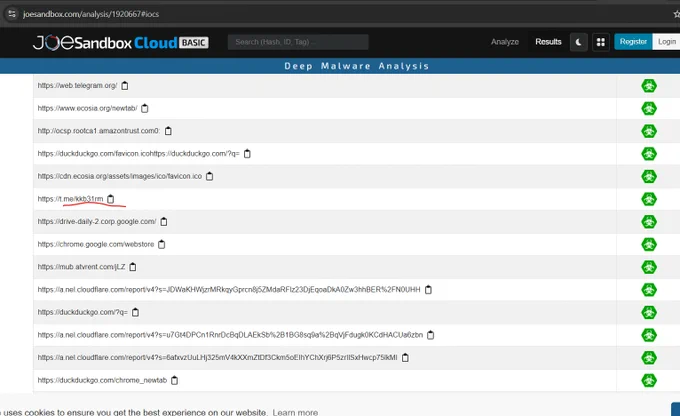Viewport: 680px width, 416px height.
Task: Copy the cloudflare report URL starting 6atxvzUuLHj
Action: 405,357
